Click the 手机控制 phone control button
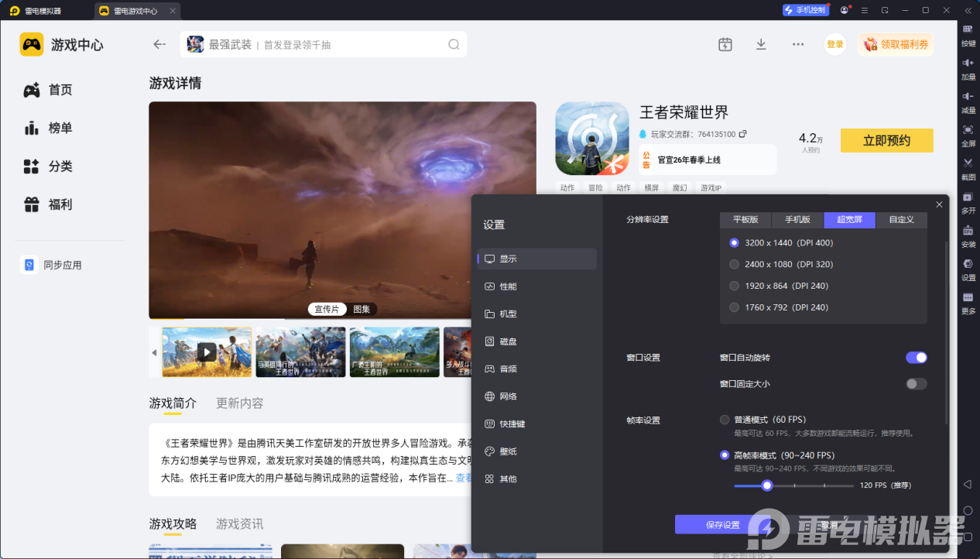Viewport: 980px width, 559px height. (805, 9)
